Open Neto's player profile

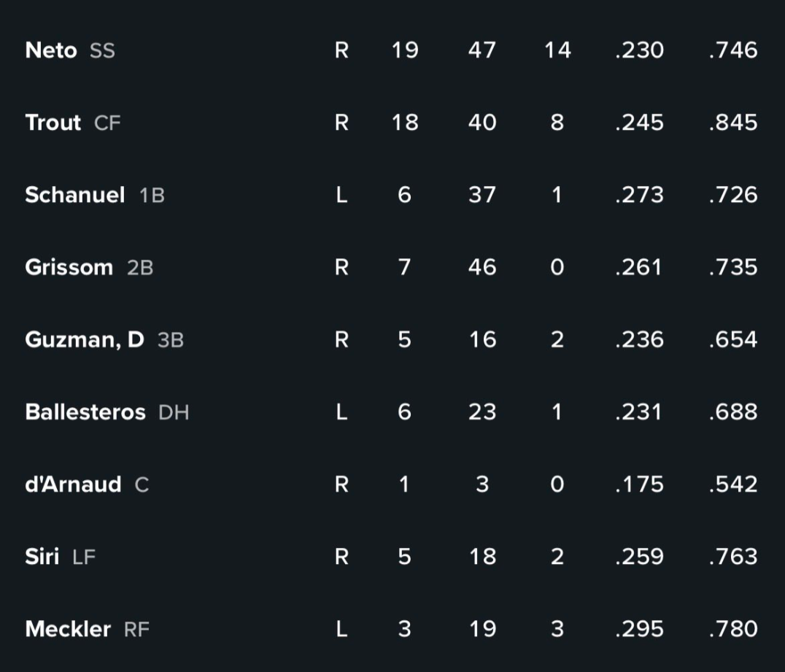51,50
